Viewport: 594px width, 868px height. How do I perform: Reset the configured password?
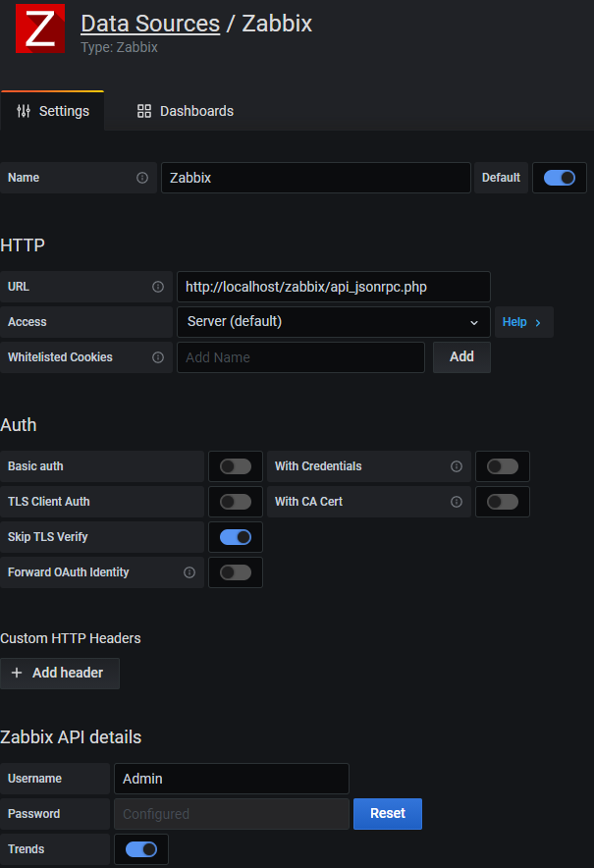[x=388, y=814]
